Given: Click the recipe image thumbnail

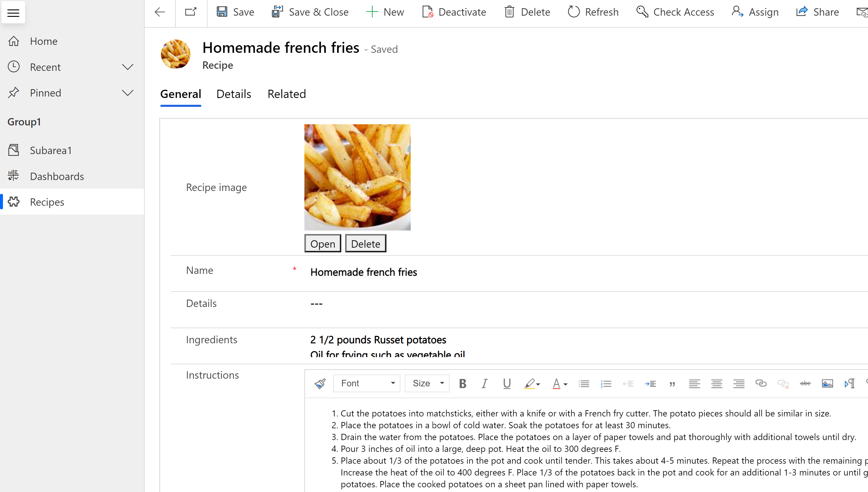Looking at the screenshot, I should pyautogui.click(x=358, y=177).
